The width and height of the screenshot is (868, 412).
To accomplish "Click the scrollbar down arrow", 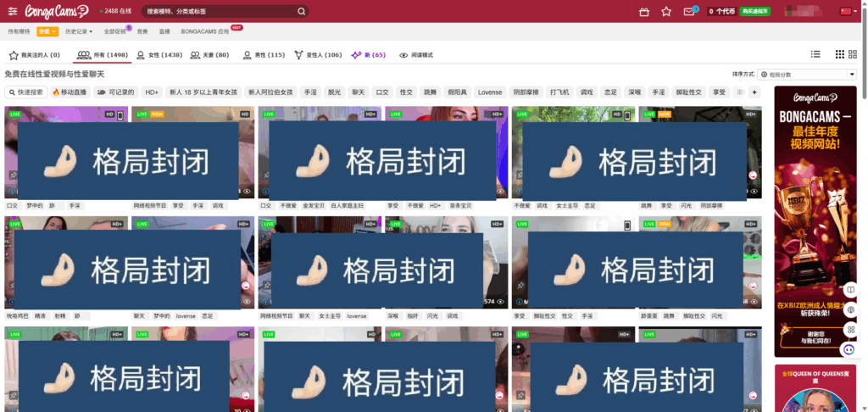I will [864, 408].
